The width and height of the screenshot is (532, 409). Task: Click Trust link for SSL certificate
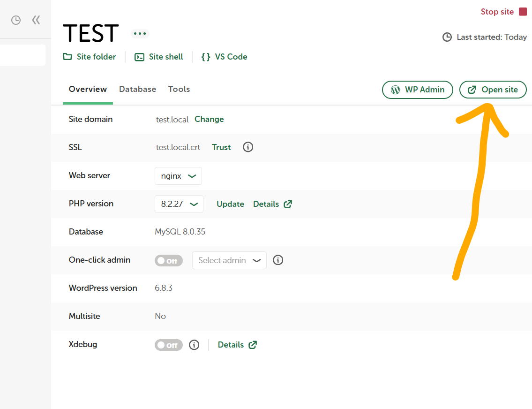pyautogui.click(x=221, y=147)
